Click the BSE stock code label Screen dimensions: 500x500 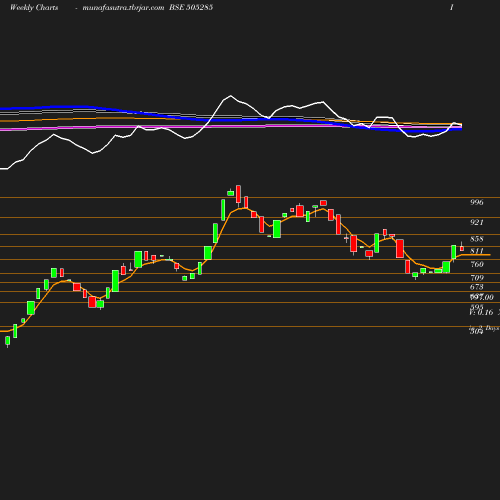tap(191, 7)
